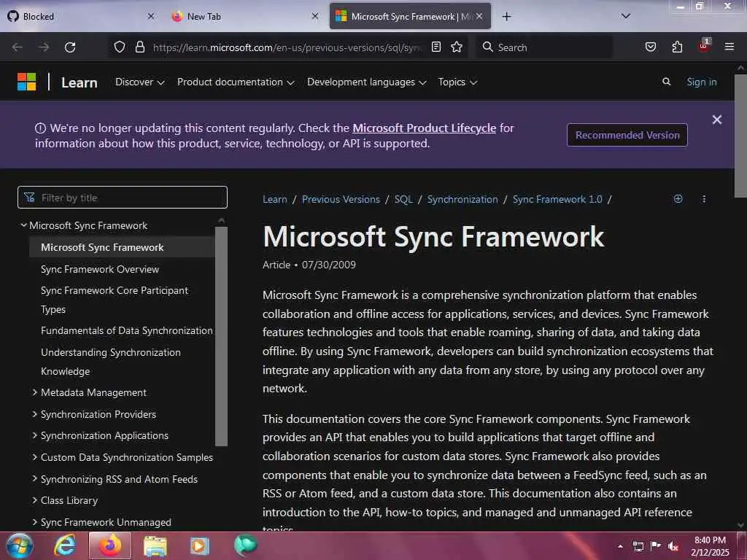The height and width of the screenshot is (560, 747).
Task: Click the Synchronization breadcrumb link
Action: tap(462, 199)
